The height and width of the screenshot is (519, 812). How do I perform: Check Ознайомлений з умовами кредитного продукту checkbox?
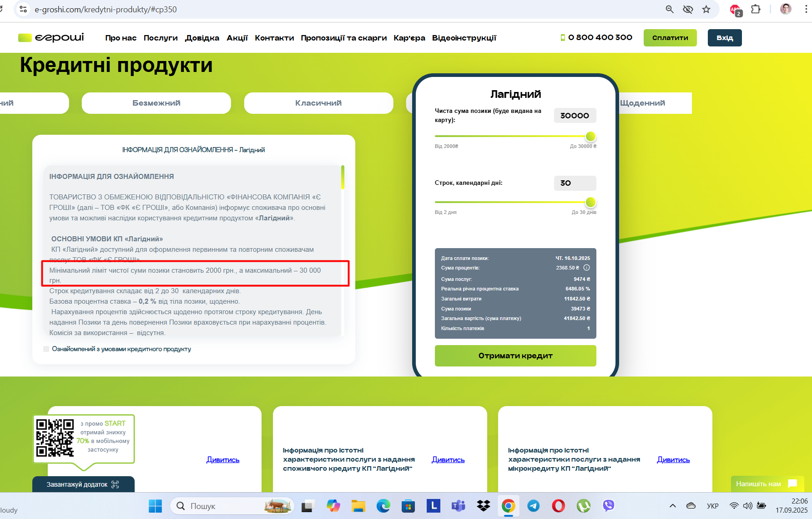46,349
